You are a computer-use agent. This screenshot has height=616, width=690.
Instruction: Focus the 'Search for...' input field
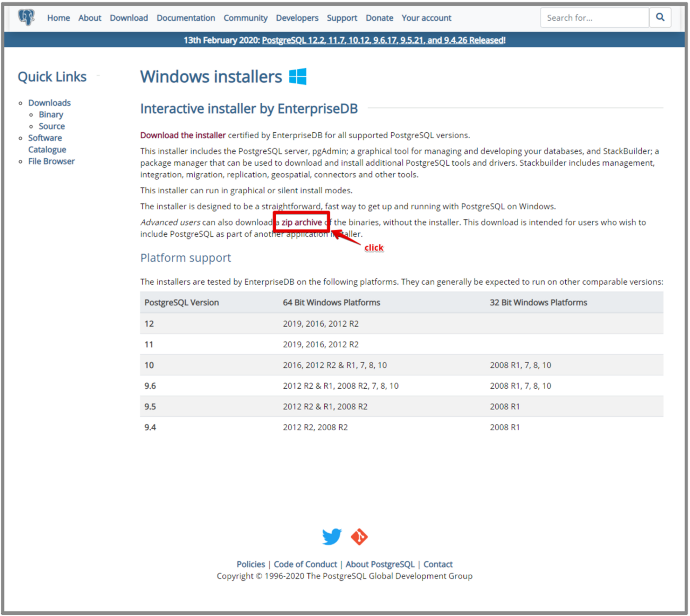[595, 18]
